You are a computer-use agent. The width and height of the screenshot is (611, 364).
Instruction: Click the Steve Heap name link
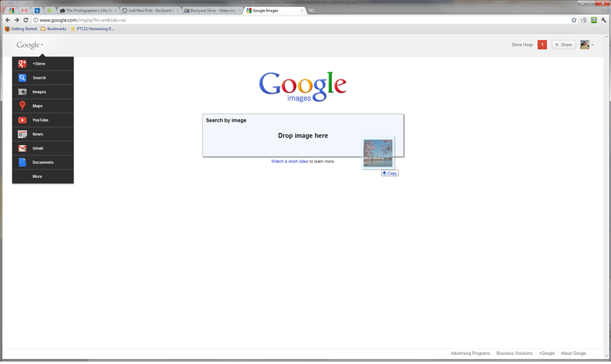click(522, 45)
